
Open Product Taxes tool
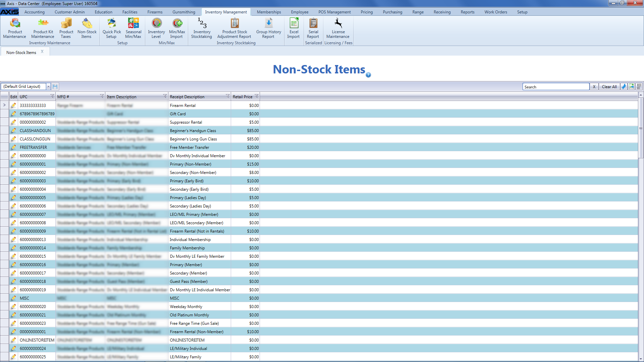pyautogui.click(x=66, y=28)
